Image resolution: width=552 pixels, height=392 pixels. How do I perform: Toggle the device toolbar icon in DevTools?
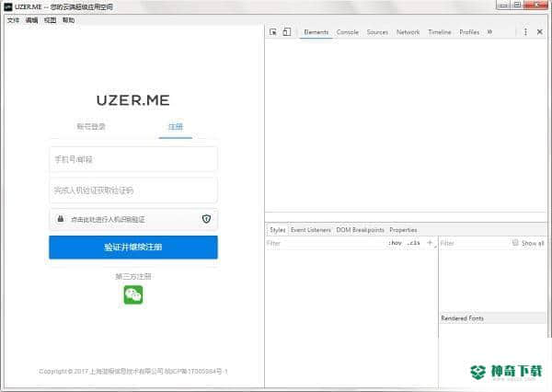click(x=287, y=32)
